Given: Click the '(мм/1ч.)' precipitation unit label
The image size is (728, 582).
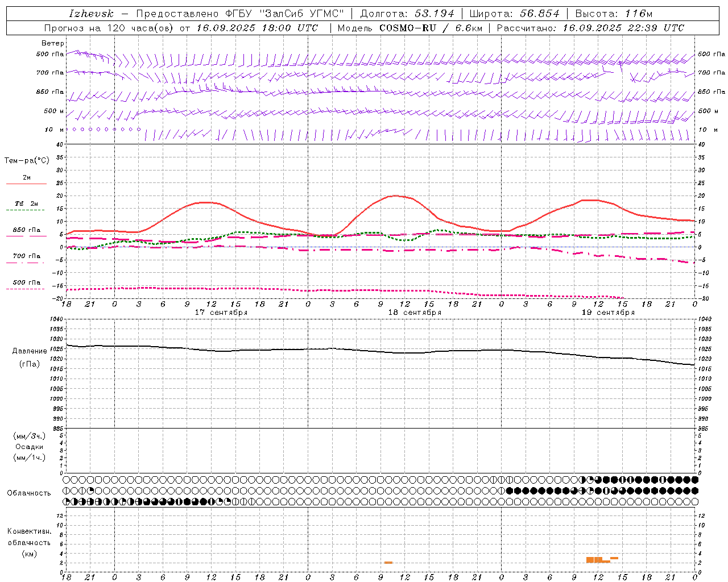Looking at the screenshot, I should [x=30, y=458].
